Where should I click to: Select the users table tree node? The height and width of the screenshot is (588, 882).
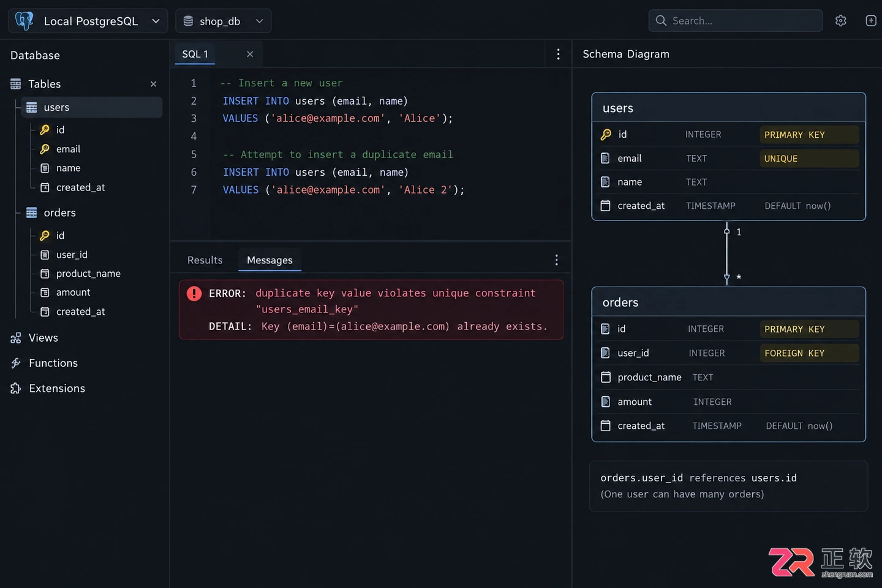tap(92, 107)
